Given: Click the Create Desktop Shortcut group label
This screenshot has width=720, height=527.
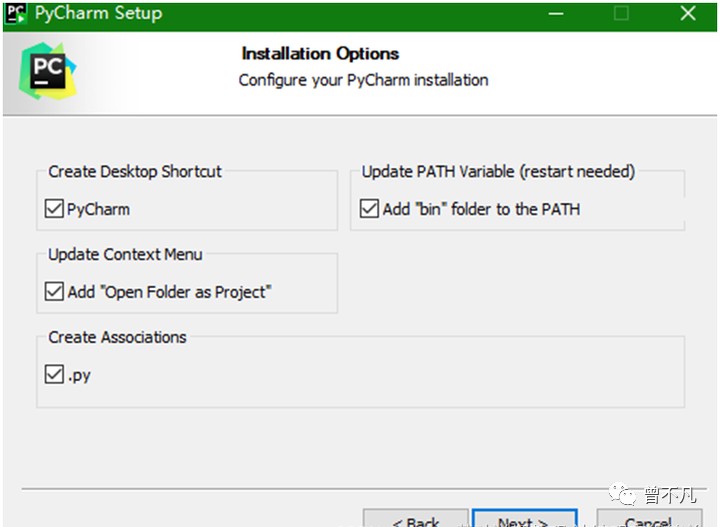Looking at the screenshot, I should pyautogui.click(x=135, y=172).
